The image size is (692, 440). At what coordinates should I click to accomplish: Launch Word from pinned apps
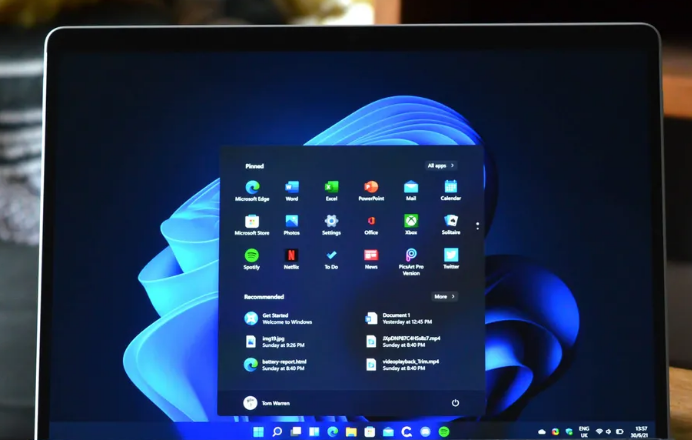point(292,191)
